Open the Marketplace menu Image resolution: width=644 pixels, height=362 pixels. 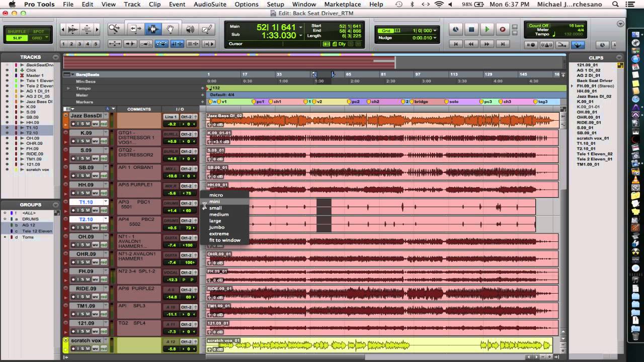[343, 4]
